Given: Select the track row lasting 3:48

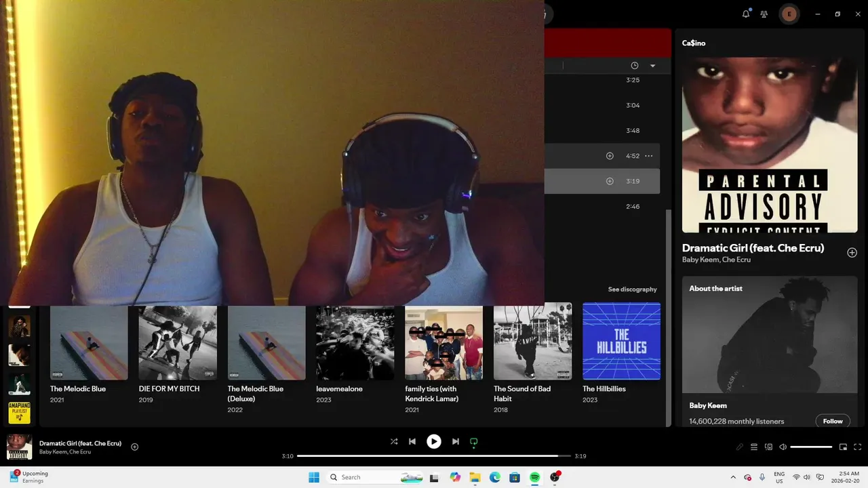Looking at the screenshot, I should [602, 131].
